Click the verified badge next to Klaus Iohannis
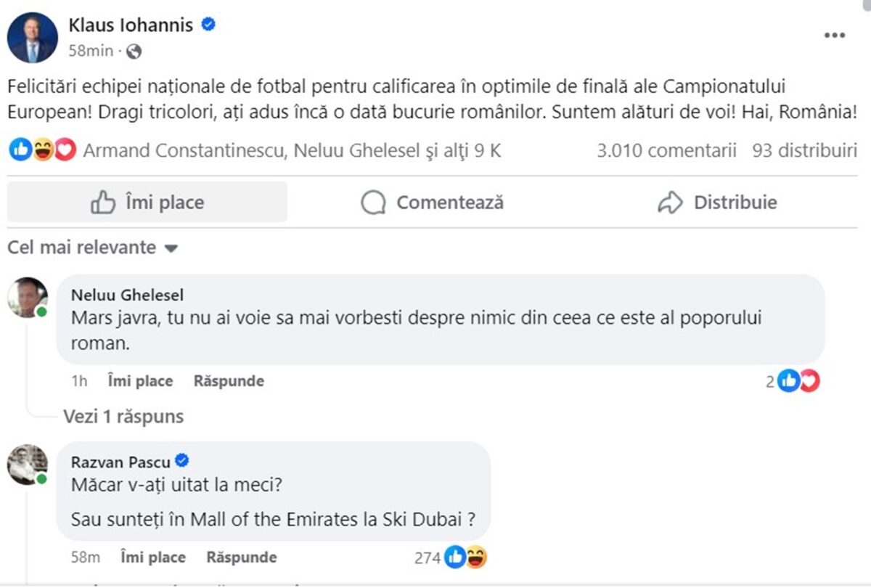871x588 pixels. click(207, 25)
